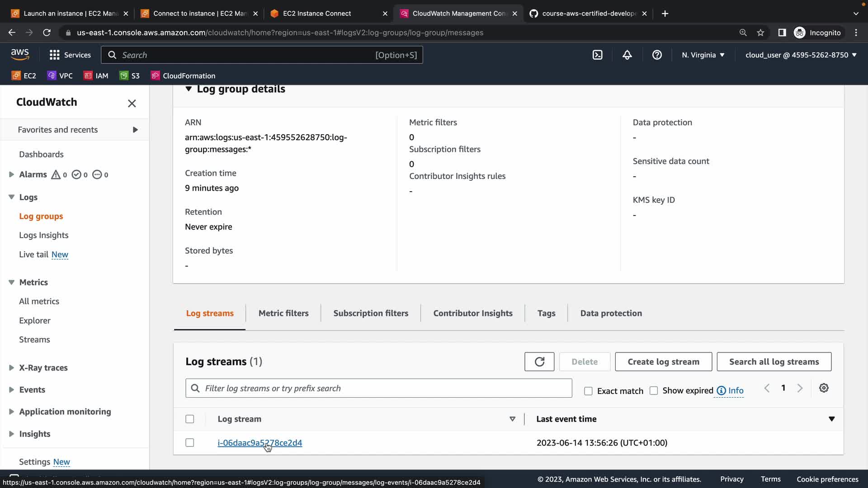Switch to the Metric filters tab

coord(283,313)
